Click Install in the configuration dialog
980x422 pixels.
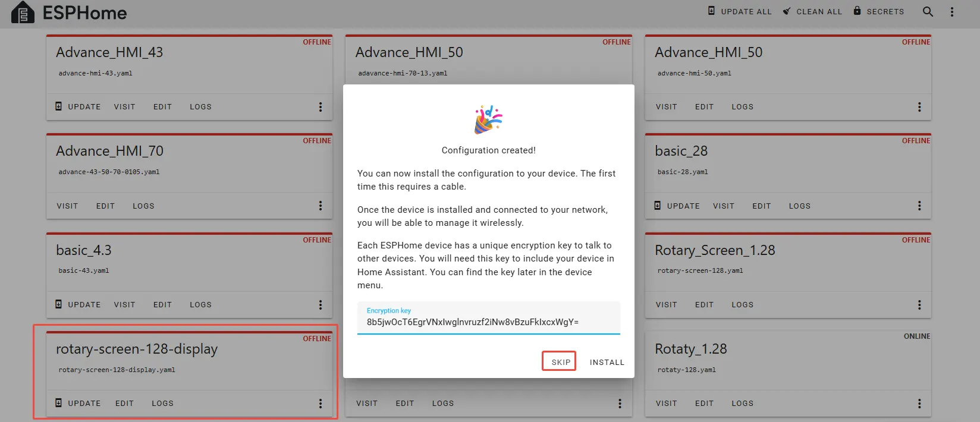click(607, 362)
